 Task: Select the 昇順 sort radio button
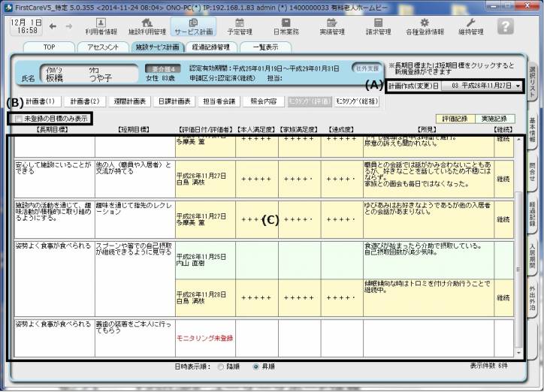pyautogui.click(x=256, y=366)
